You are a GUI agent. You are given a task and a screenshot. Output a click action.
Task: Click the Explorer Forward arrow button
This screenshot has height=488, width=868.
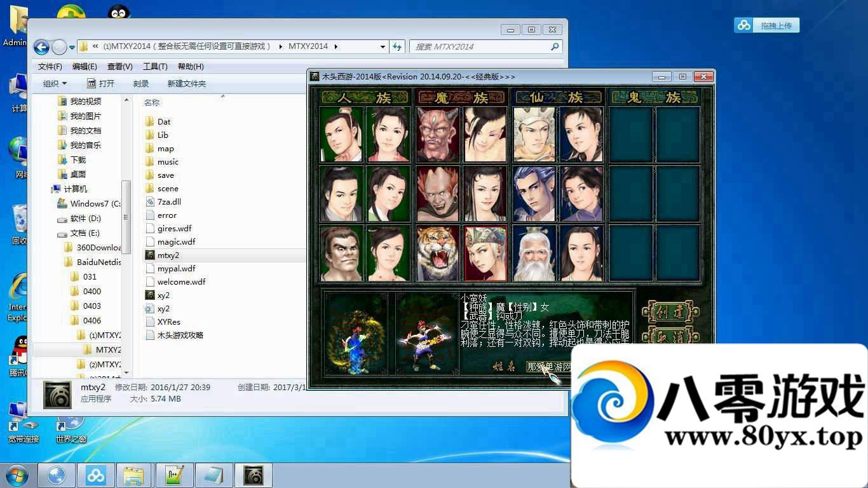click(x=59, y=46)
